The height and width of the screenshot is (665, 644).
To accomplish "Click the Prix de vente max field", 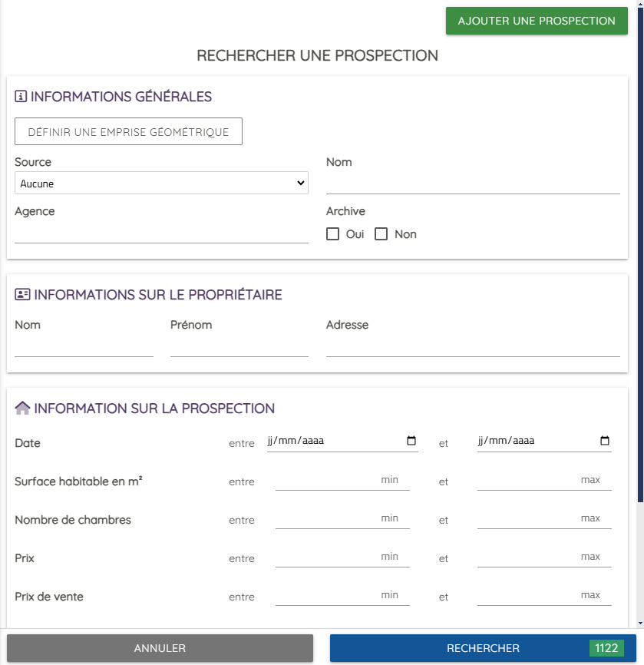I will coord(544,595).
